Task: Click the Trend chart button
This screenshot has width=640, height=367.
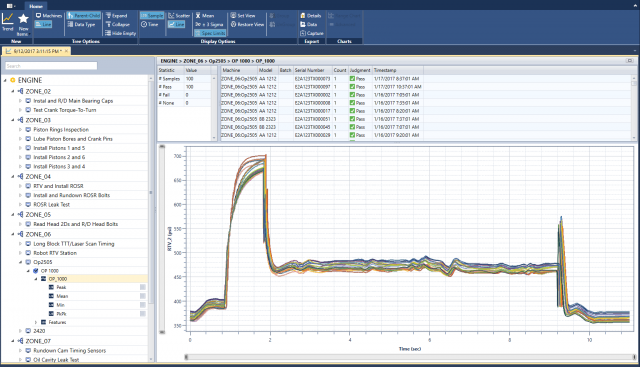Action: pyautogui.click(x=7, y=22)
